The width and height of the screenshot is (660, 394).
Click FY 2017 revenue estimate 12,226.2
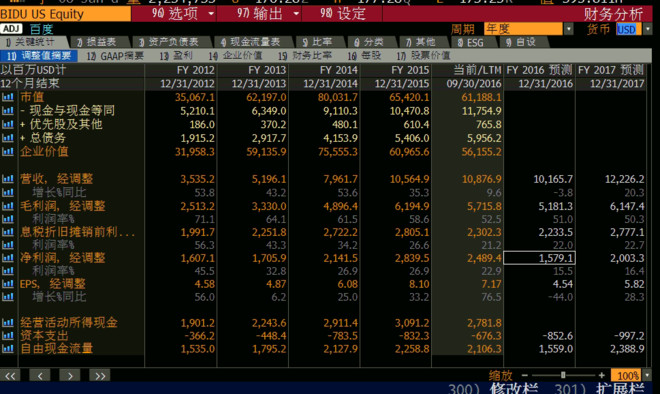tap(624, 179)
